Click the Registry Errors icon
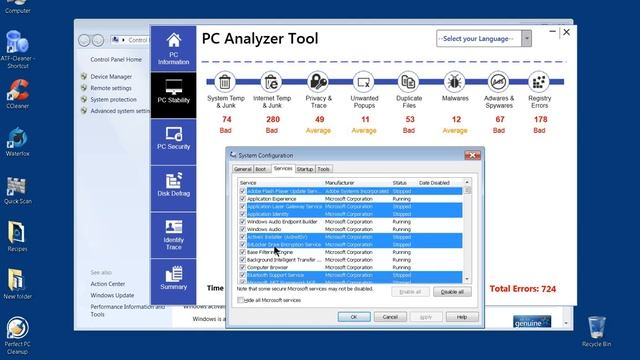Screen dimensions: 640x360 [539, 82]
